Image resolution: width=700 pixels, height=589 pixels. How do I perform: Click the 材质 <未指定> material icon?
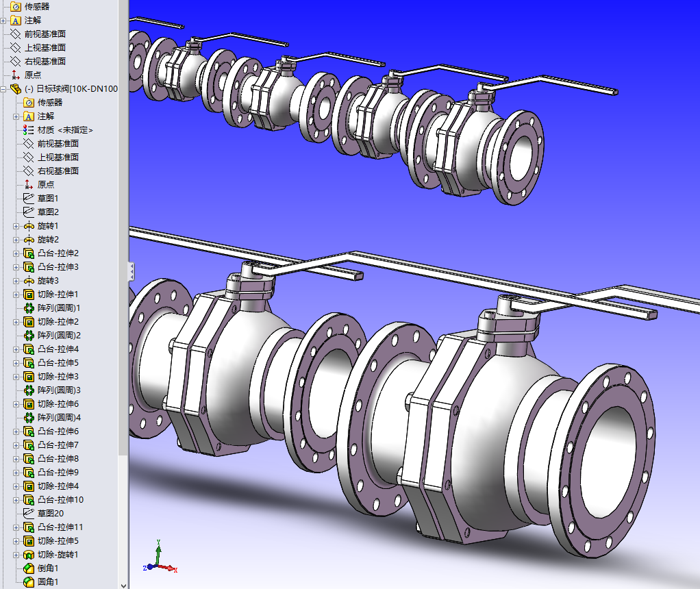29,130
